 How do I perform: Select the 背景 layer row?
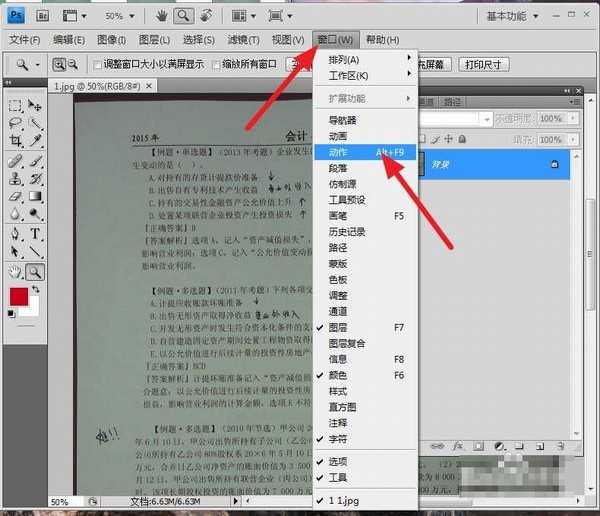point(500,163)
